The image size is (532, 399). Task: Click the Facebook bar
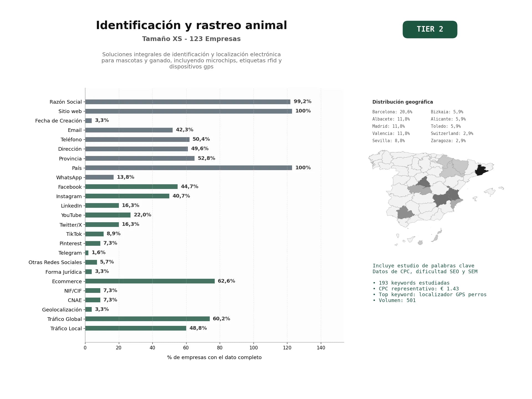click(x=131, y=187)
